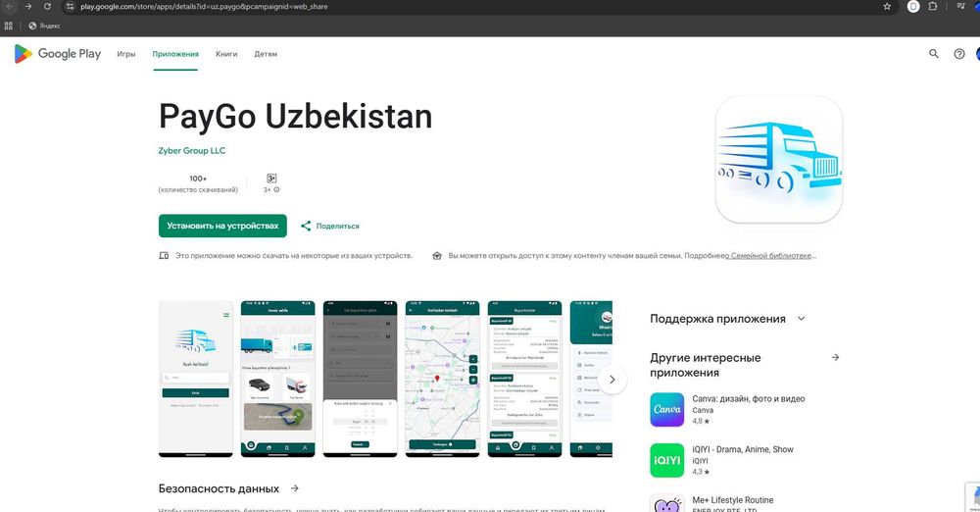Open second screenshot showing truck selection
This screenshot has width=980, height=512.
[x=278, y=379]
